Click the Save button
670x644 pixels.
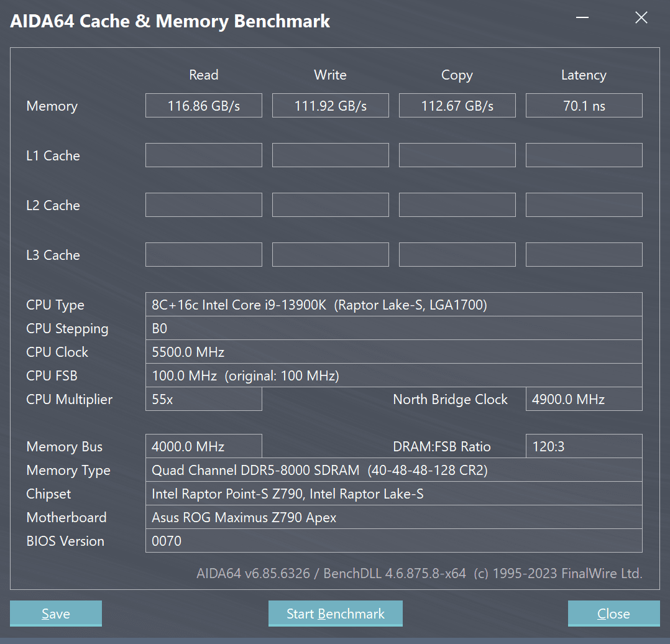56,614
